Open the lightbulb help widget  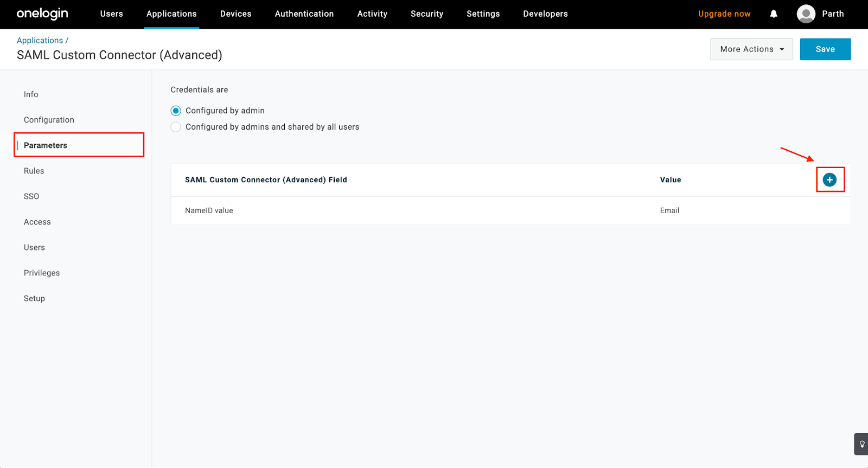point(861,444)
